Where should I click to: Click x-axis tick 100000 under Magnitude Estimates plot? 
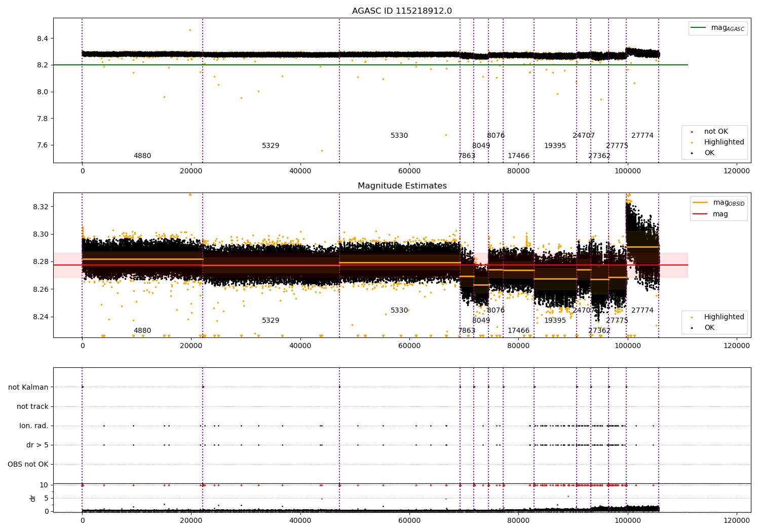pos(627,346)
